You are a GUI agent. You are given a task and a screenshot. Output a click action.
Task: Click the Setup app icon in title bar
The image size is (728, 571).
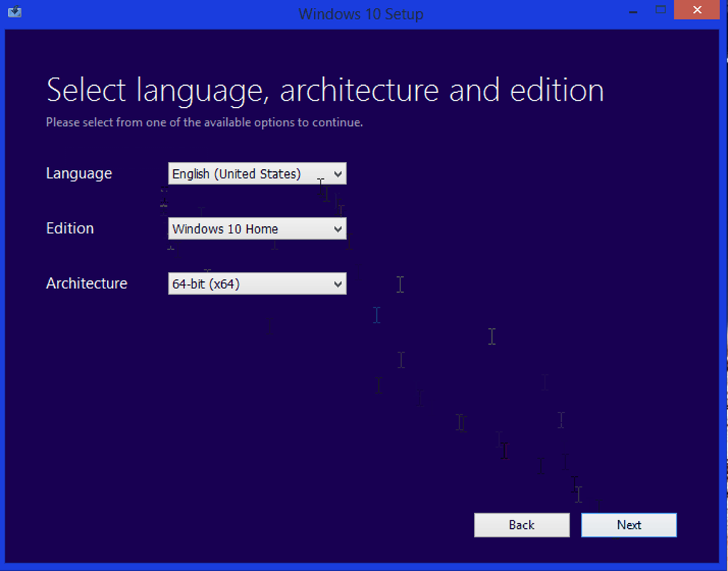pos(14,11)
